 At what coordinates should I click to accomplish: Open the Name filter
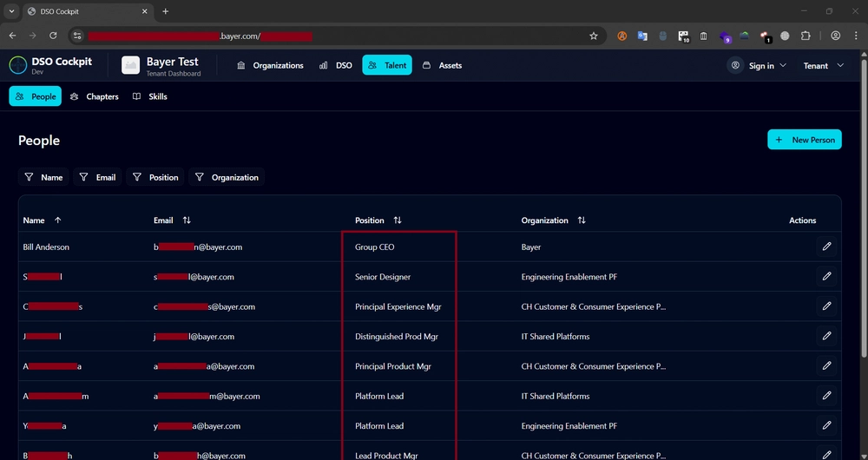pos(43,177)
